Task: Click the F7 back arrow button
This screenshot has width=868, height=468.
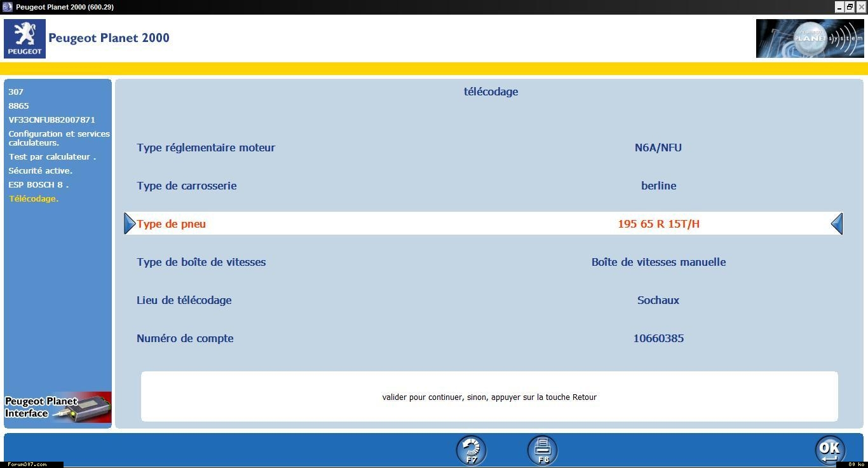Action: (471, 450)
